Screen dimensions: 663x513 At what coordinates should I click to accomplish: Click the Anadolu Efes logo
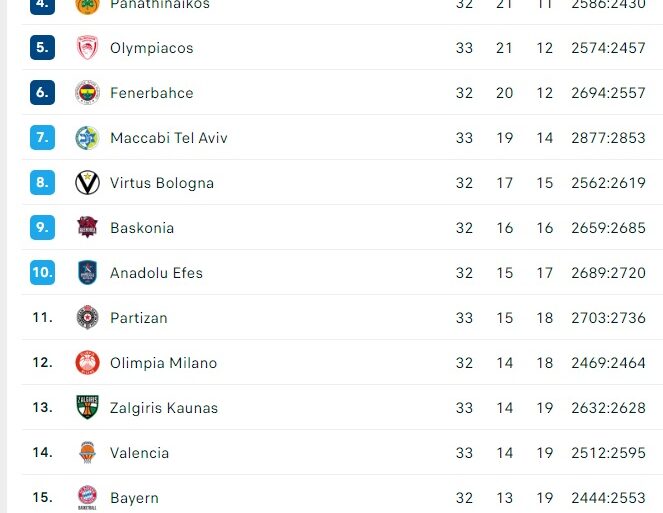coord(88,273)
